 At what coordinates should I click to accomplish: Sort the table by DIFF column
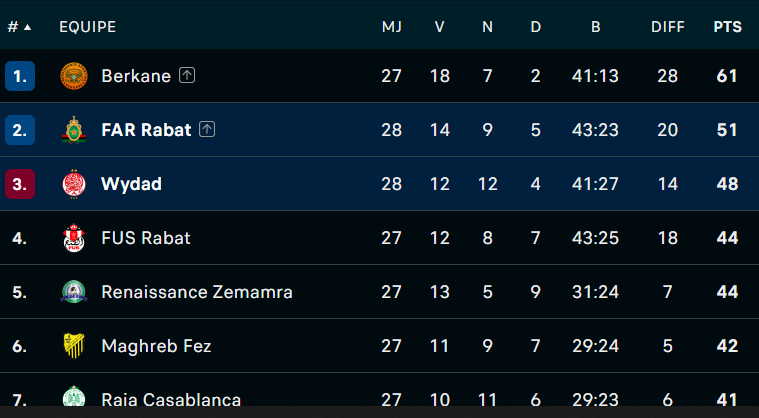coord(668,27)
